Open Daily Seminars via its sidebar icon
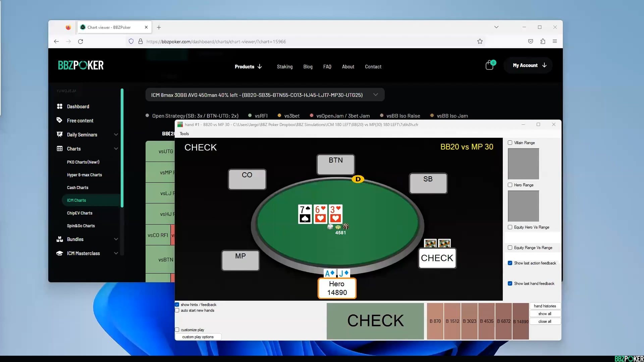The height and width of the screenshot is (362, 644). 60,134
